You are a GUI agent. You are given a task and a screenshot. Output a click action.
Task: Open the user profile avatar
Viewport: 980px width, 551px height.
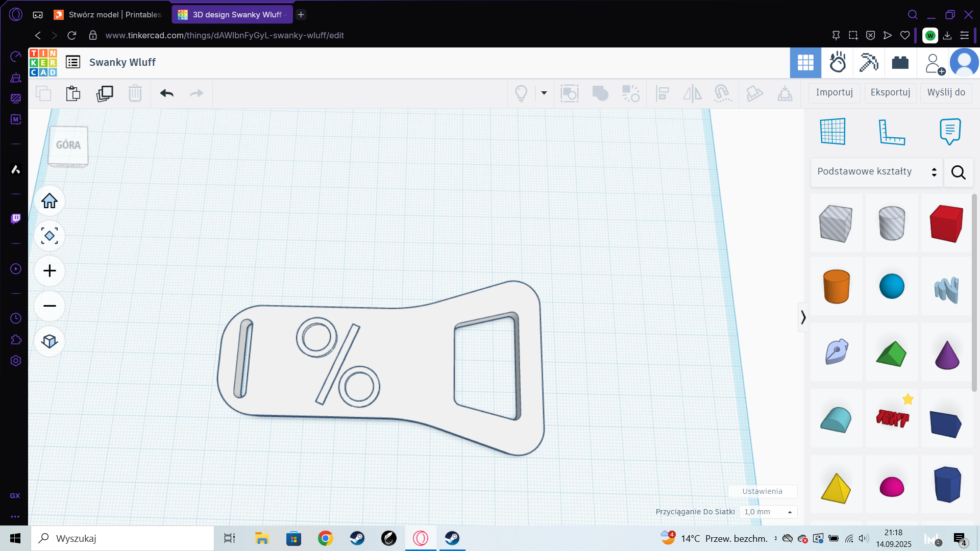click(964, 63)
